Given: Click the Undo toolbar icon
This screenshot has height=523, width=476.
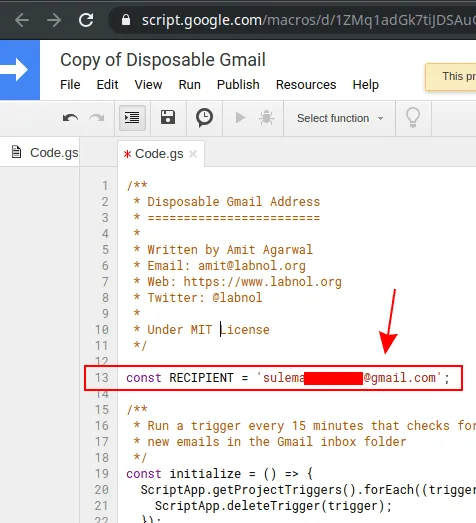Looking at the screenshot, I should pos(70,118).
